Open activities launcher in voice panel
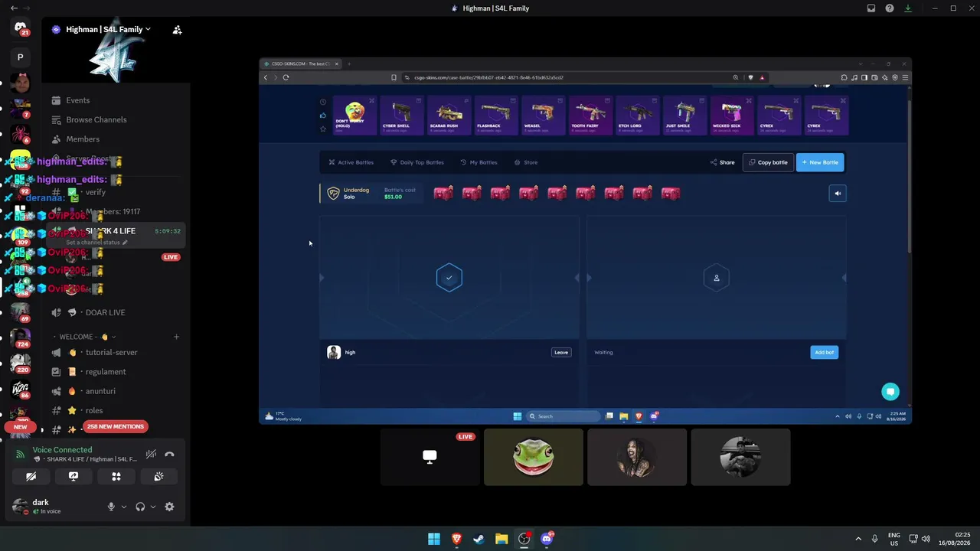 pos(116,476)
